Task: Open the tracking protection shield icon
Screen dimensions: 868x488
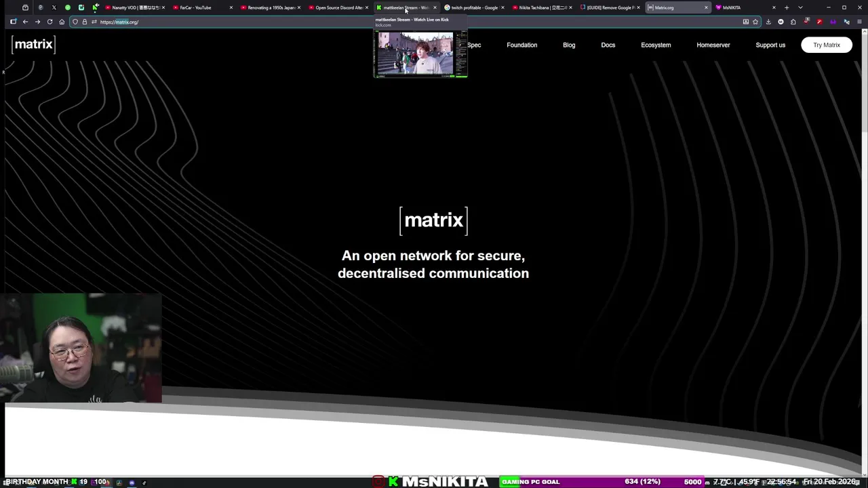Action: 75,22
